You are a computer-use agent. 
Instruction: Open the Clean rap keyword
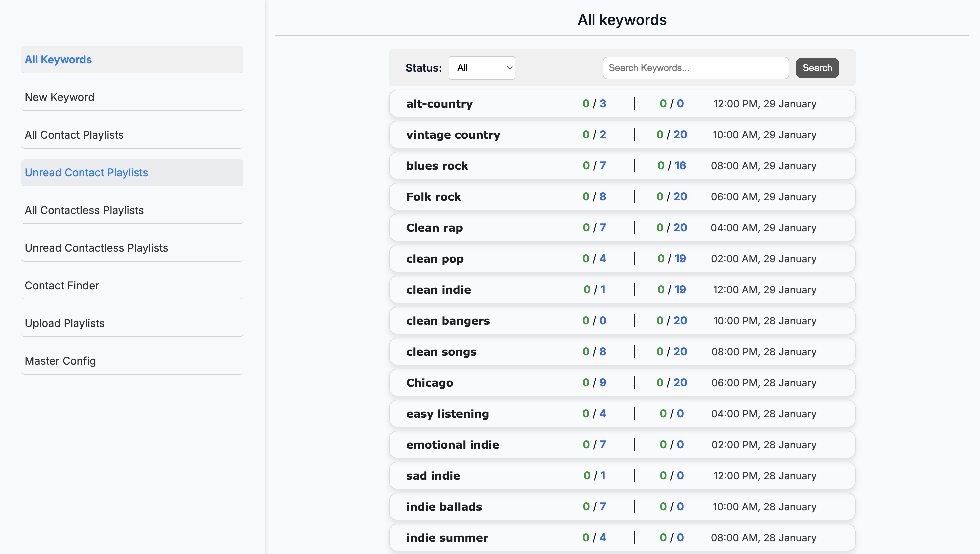622,228
